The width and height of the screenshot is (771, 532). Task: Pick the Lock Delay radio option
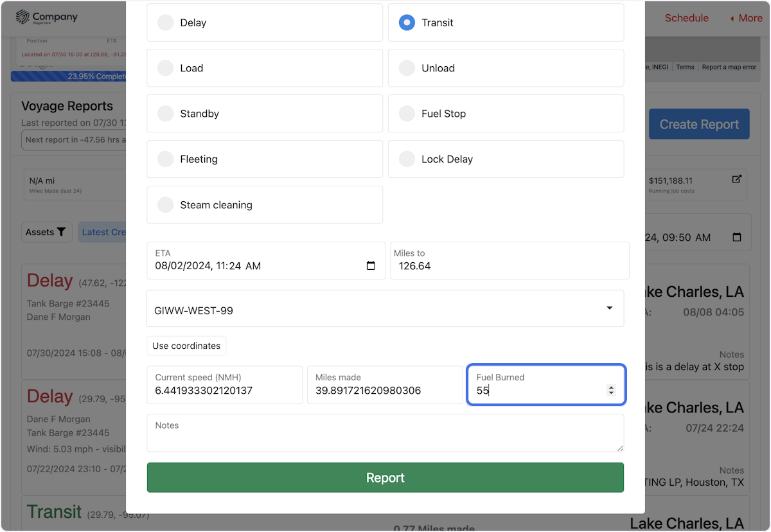click(x=407, y=159)
